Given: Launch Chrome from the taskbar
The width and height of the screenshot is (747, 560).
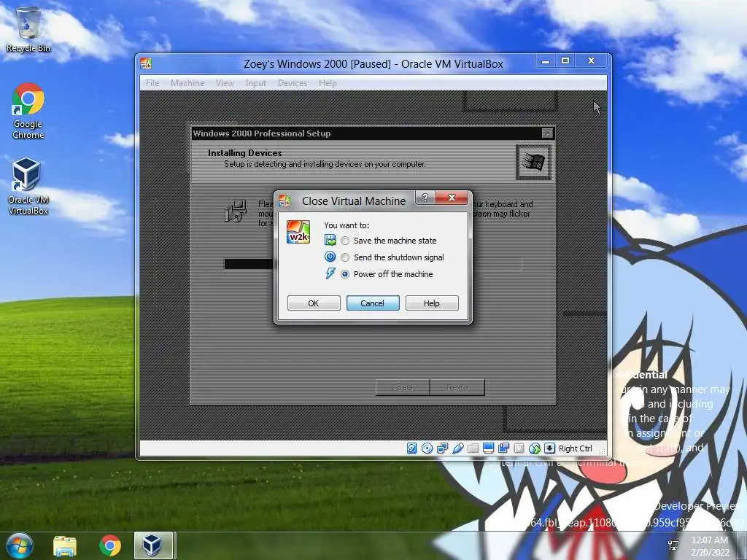Looking at the screenshot, I should pos(110,545).
